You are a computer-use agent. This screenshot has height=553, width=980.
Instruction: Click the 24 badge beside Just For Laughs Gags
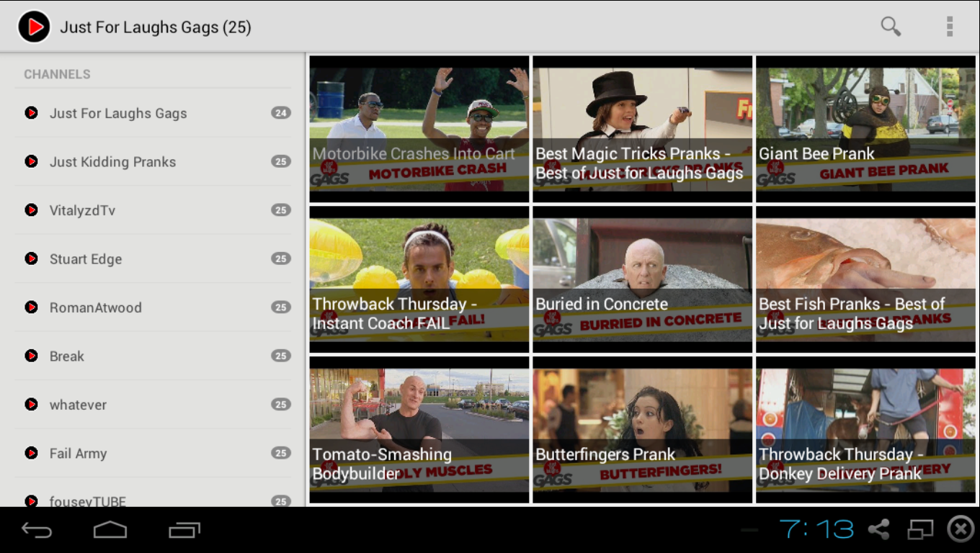click(x=281, y=112)
